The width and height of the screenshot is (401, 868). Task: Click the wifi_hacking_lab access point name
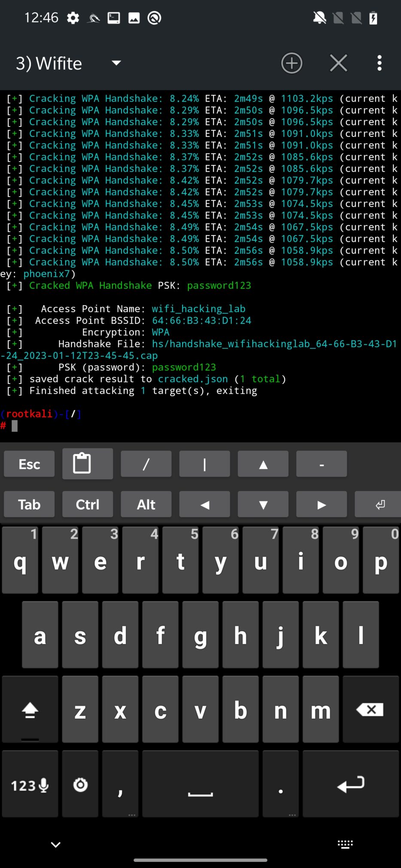pyautogui.click(x=199, y=309)
